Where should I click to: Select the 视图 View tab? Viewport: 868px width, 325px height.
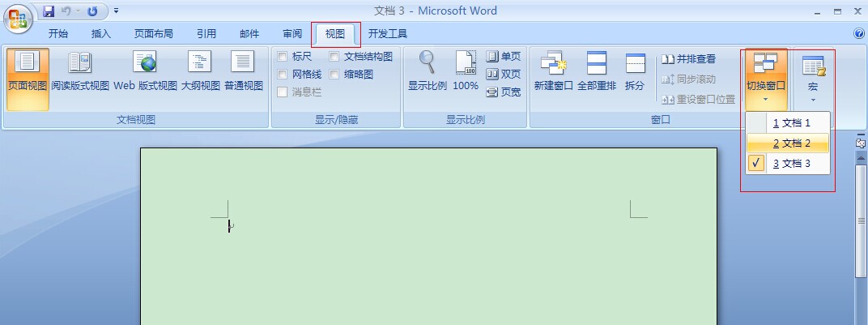(335, 34)
